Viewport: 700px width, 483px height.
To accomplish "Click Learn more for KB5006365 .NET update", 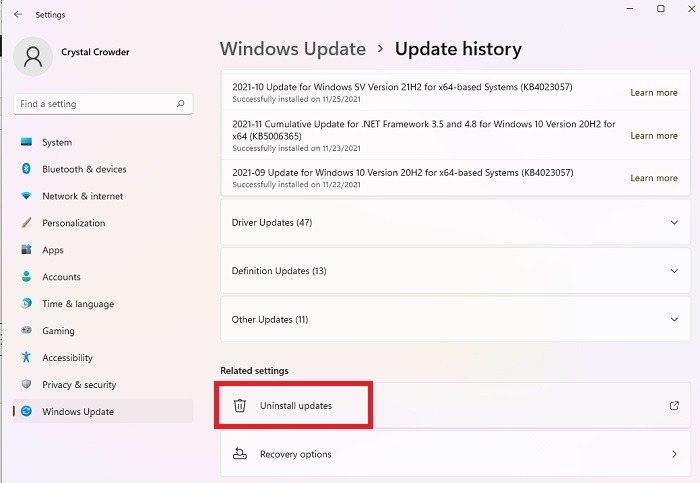I will tap(654, 135).
